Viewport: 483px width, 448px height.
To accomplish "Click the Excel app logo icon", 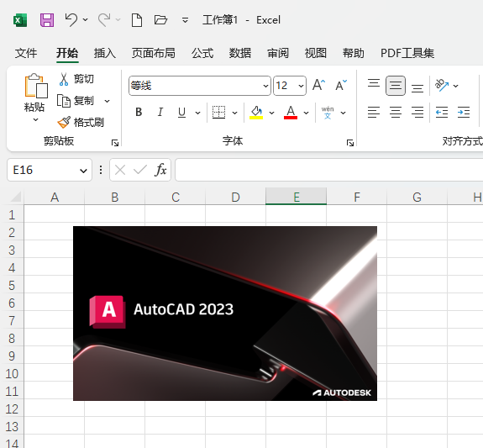I will 20,20.
